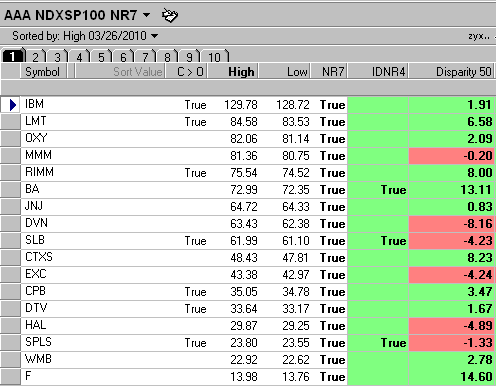Switch to page tab 10
This screenshot has width=496, height=387.
tap(215, 57)
